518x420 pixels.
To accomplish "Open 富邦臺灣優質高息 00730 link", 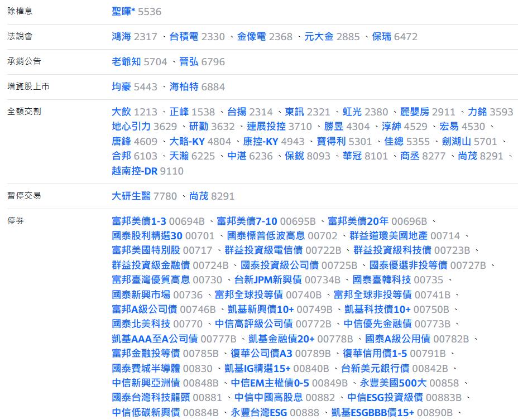I will [x=167, y=279].
